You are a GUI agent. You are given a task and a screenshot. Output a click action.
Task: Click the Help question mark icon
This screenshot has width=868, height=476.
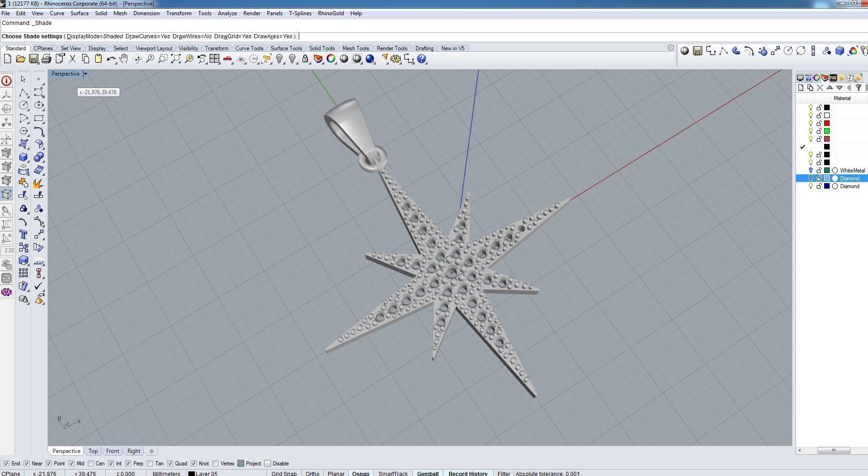(x=422, y=59)
